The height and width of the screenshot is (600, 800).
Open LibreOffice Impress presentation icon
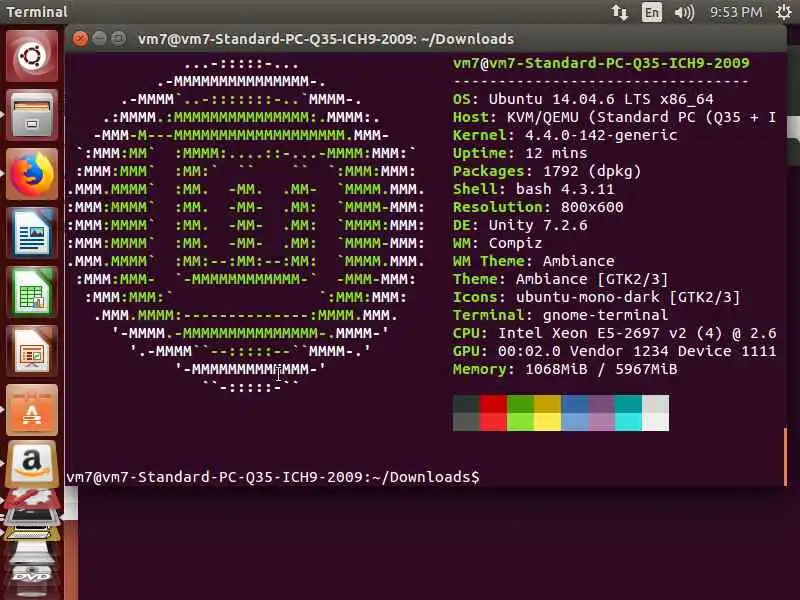click(x=32, y=351)
